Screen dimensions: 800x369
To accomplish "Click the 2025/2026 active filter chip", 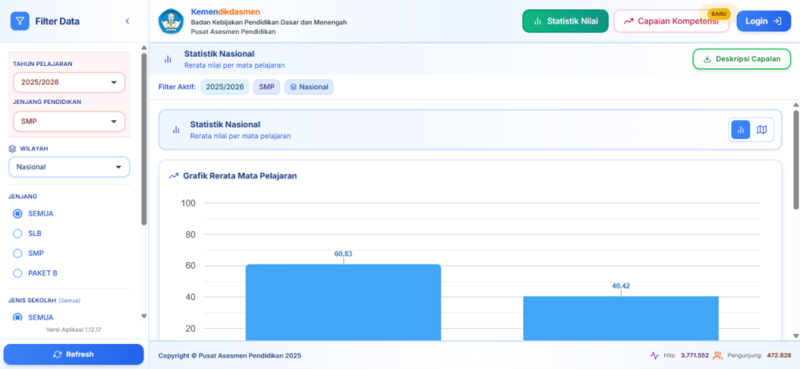I will (225, 87).
